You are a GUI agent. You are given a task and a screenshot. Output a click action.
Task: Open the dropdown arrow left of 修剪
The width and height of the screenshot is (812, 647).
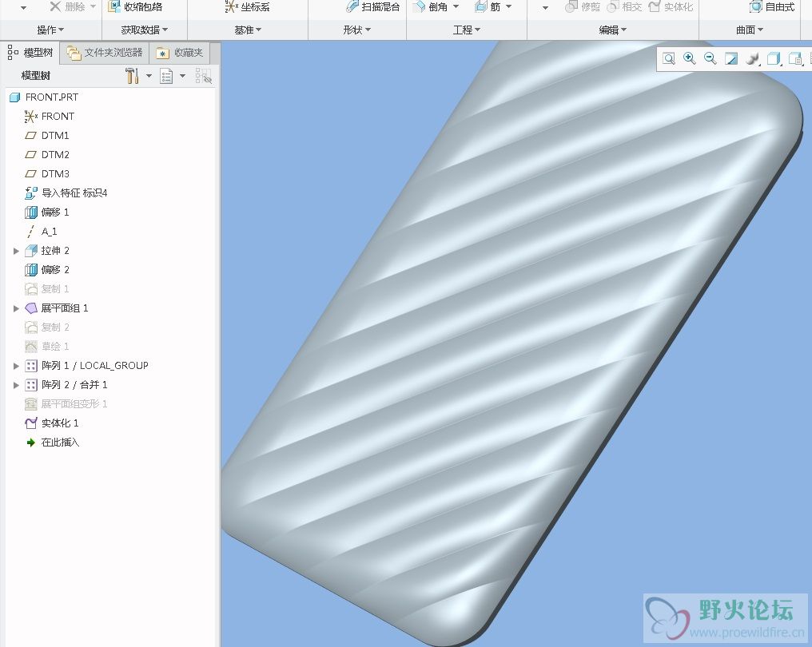coord(545,7)
